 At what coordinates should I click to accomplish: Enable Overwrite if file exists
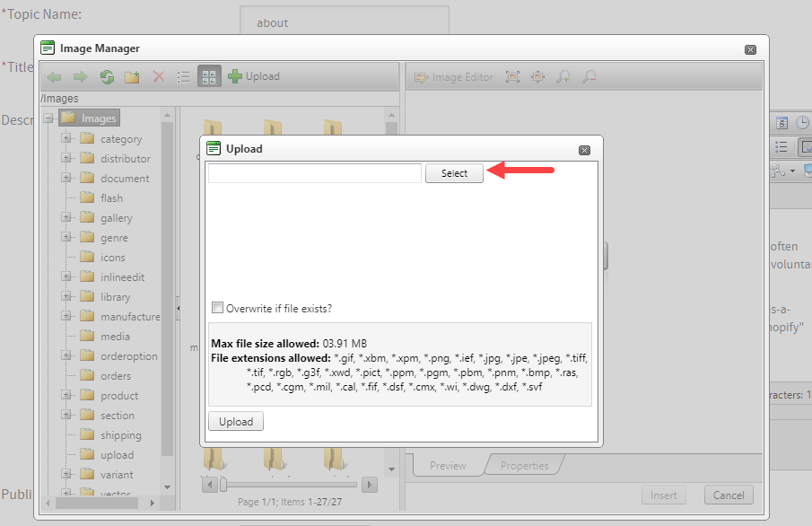[216, 307]
